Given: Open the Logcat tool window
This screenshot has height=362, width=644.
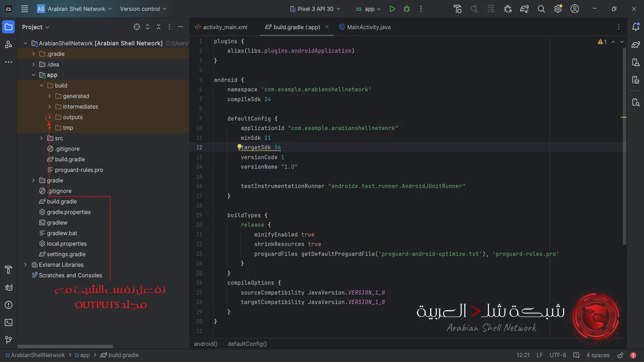Looking at the screenshot, I should point(9,288).
